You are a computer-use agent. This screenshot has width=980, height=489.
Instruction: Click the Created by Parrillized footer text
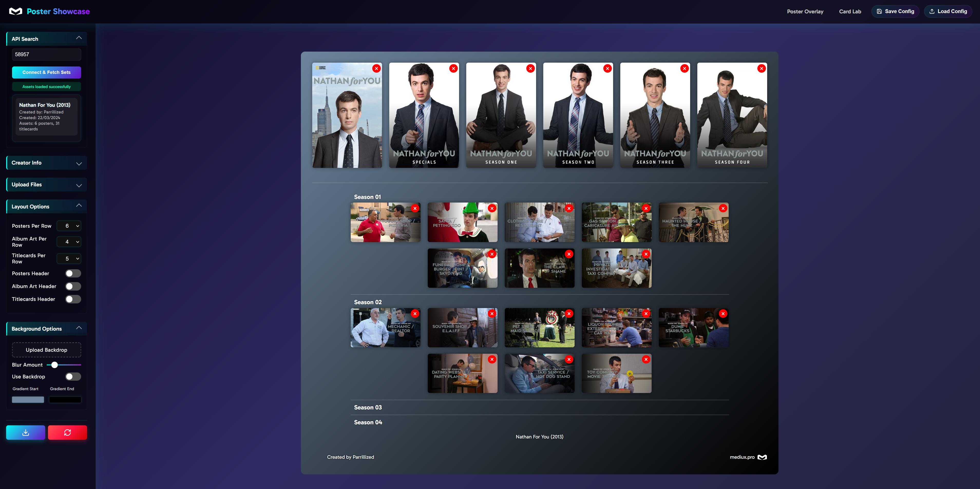[x=350, y=457]
